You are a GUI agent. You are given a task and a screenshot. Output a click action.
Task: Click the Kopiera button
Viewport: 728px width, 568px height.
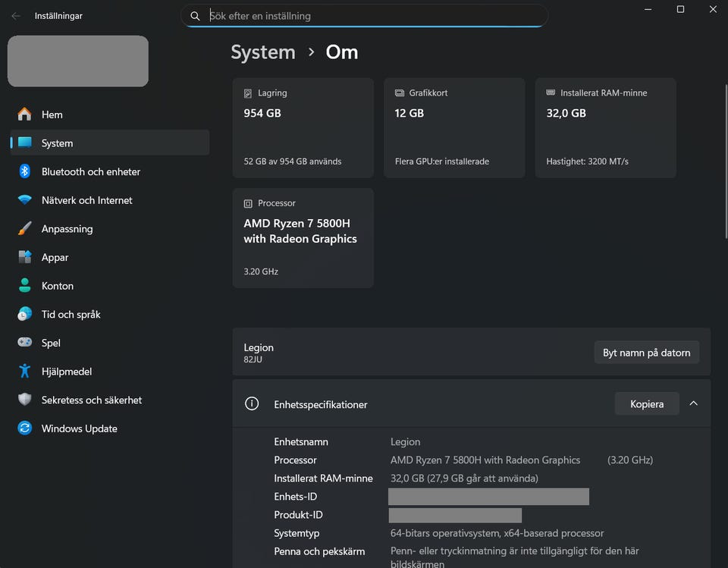tap(646, 404)
